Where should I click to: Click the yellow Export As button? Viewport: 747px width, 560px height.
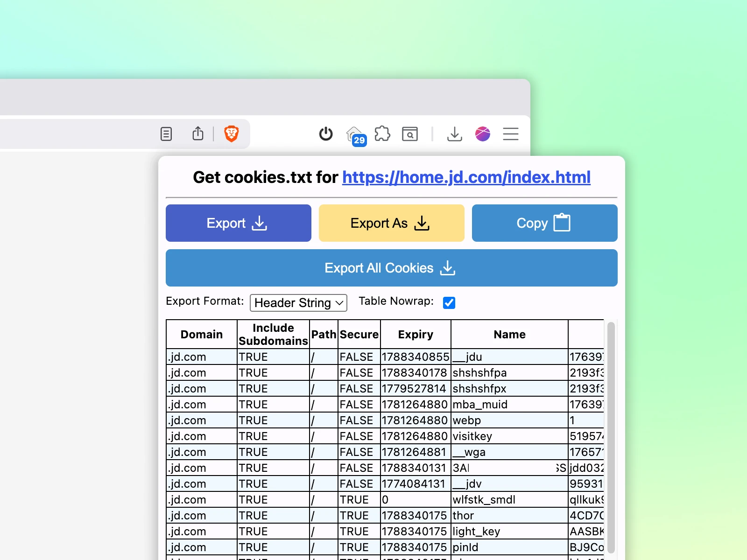[x=391, y=223]
